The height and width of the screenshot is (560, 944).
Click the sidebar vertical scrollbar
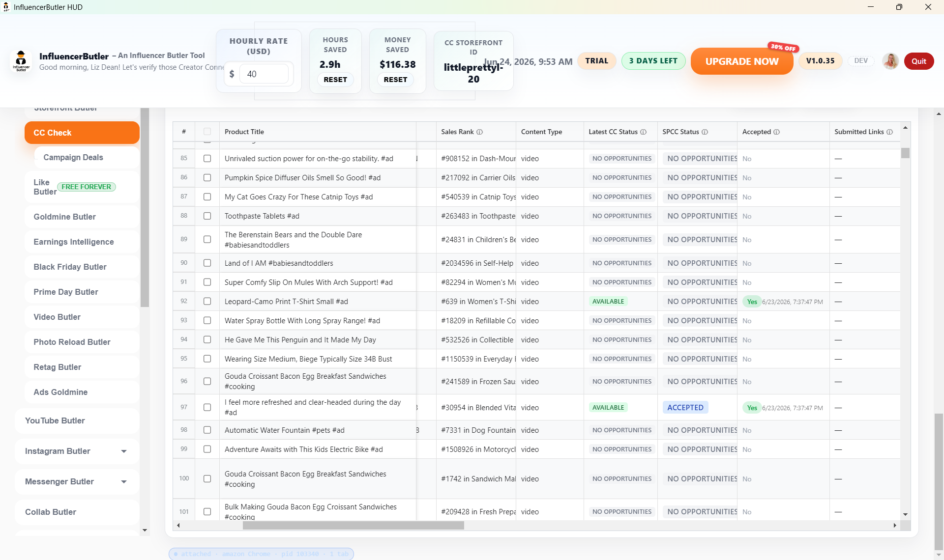click(145, 208)
